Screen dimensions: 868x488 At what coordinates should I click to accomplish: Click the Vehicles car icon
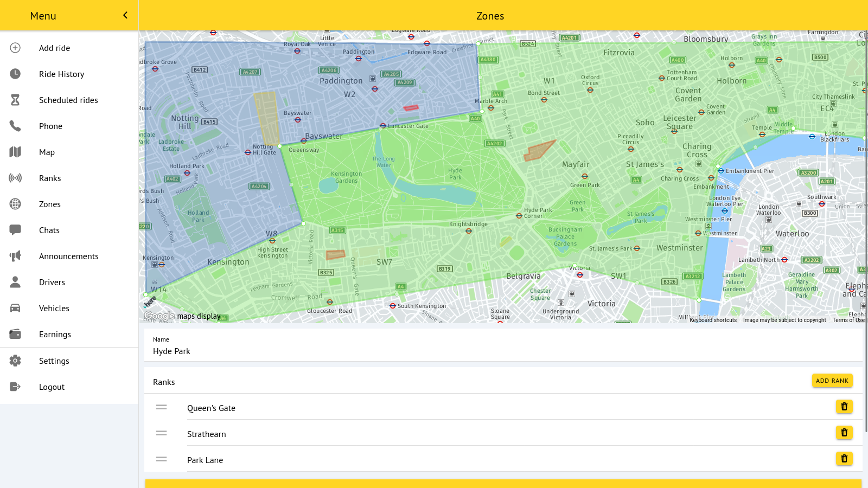pyautogui.click(x=15, y=308)
